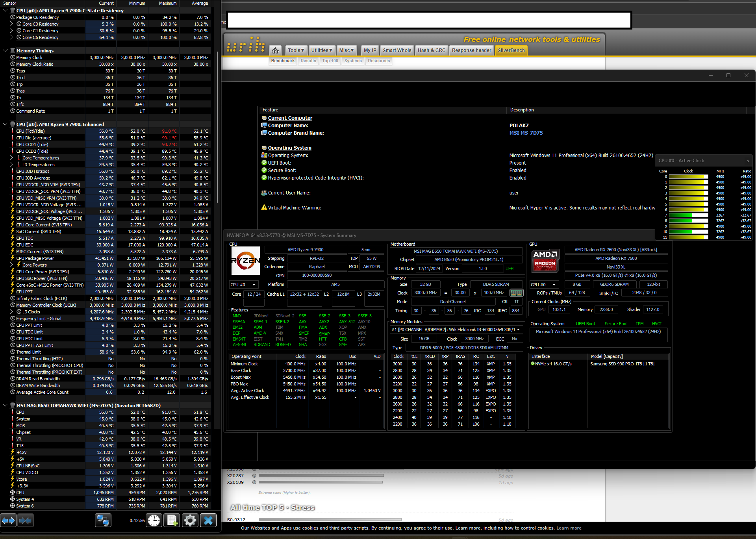This screenshot has height=539, width=756.
Task: Click the expand-layout arrows icon in sensor toolbar
Action: click(x=8, y=520)
